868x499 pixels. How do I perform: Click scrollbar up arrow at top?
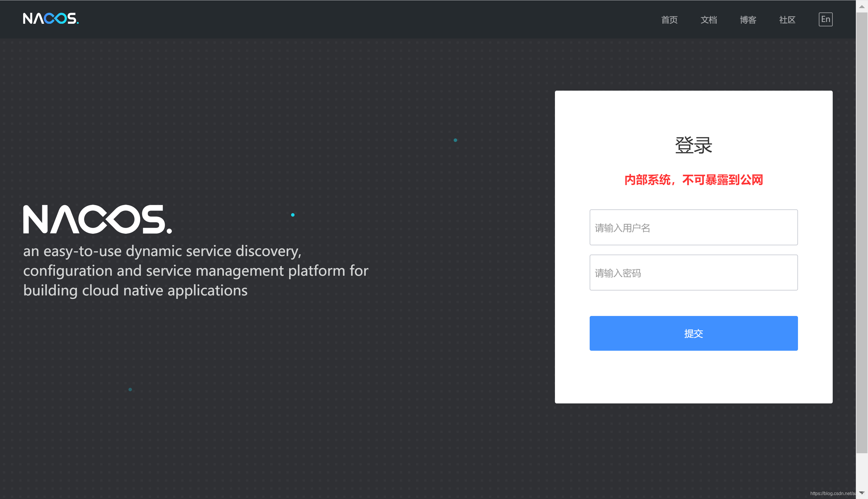point(862,6)
